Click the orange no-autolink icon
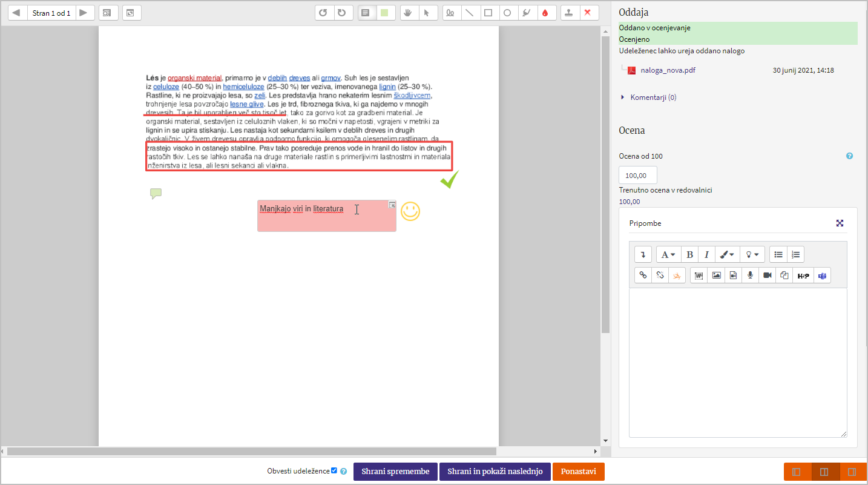The image size is (868, 485). point(677,275)
